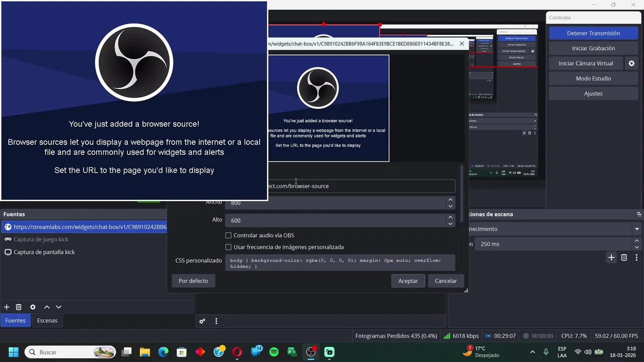644x362 pixels.
Task: Open the scene transition type dropdown
Action: tap(636, 229)
